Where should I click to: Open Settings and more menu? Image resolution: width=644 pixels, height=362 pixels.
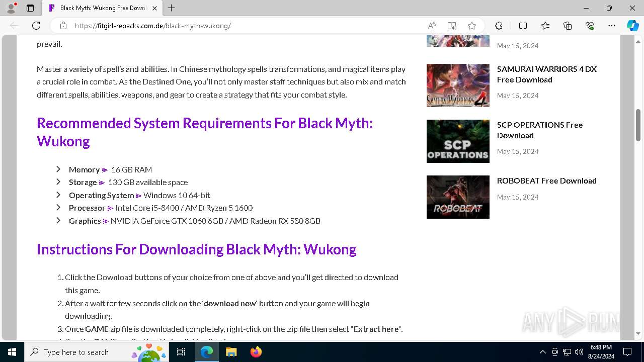(x=612, y=26)
